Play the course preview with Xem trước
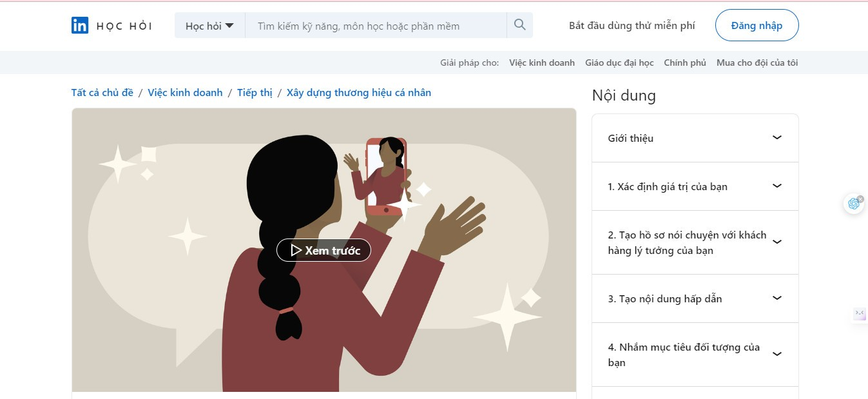 [x=323, y=250]
